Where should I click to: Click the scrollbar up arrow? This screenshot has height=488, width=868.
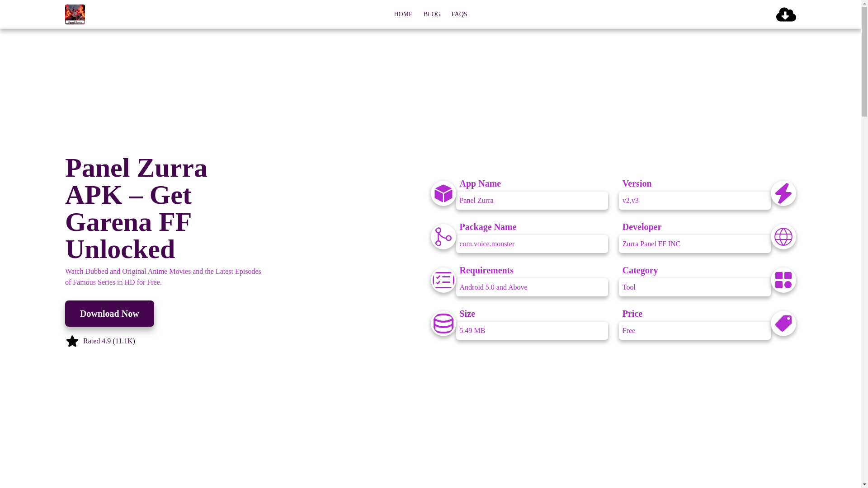click(x=864, y=3)
